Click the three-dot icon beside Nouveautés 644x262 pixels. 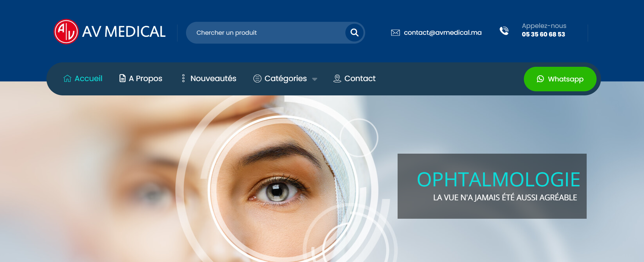pyautogui.click(x=183, y=78)
